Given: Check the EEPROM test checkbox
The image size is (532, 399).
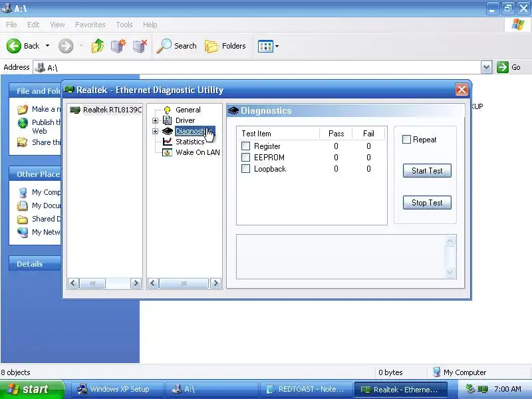Looking at the screenshot, I should tap(245, 158).
